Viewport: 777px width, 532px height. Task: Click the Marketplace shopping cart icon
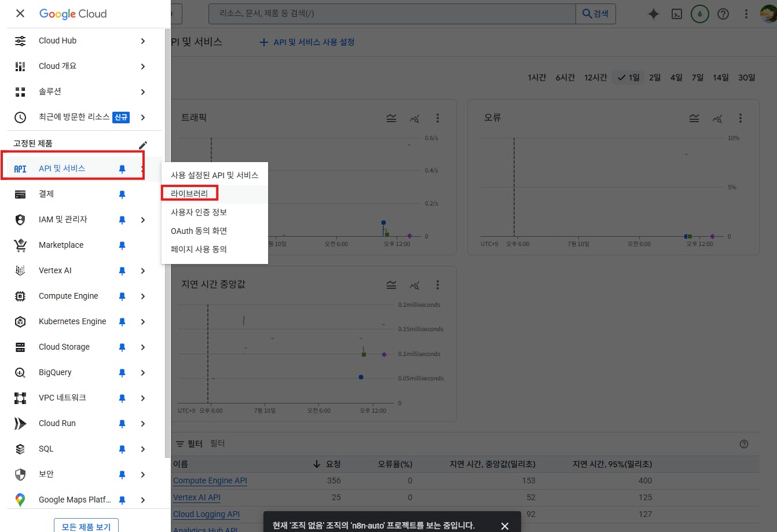[20, 245]
